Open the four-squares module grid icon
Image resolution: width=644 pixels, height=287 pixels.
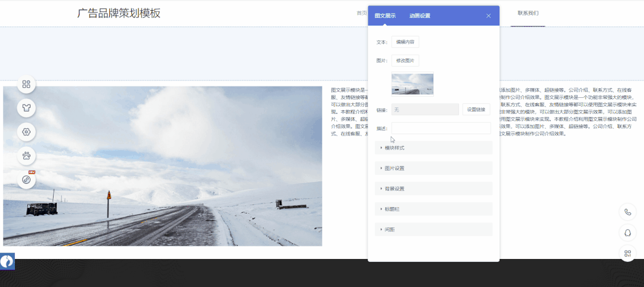[x=26, y=84]
